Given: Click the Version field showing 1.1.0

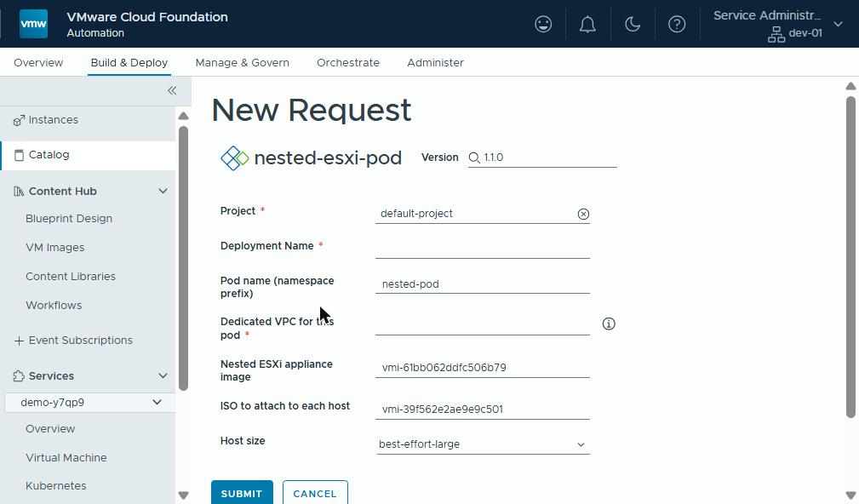Looking at the screenshot, I should [x=542, y=157].
